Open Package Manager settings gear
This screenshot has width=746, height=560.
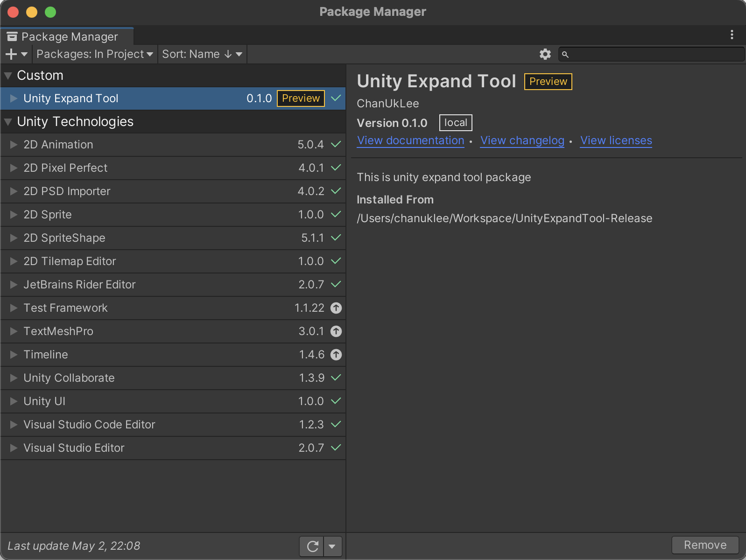click(545, 54)
